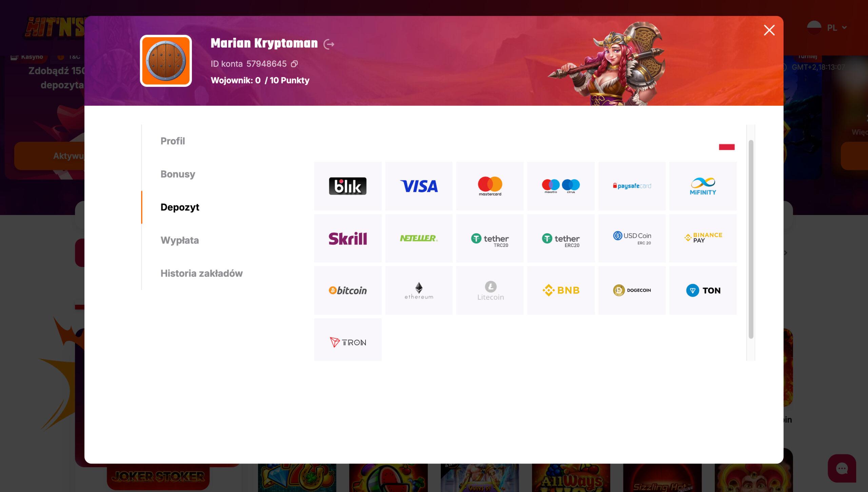Copy the account ID number
Viewport: 868px width, 492px height.
coord(294,64)
